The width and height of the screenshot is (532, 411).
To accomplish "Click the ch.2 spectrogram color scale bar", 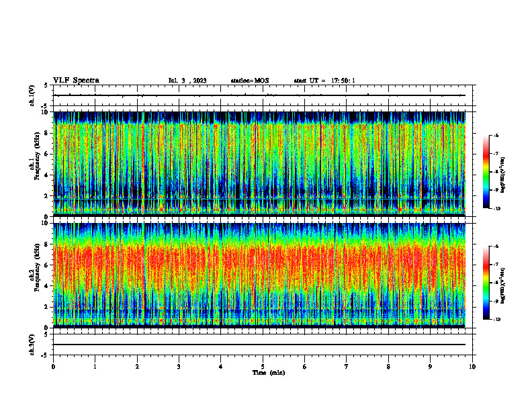I will (486, 283).
